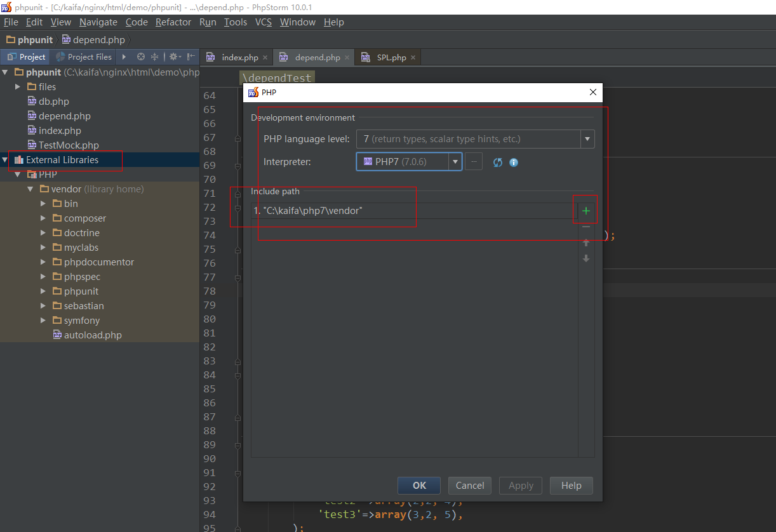The width and height of the screenshot is (776, 532).
Task: Close the index.php editor tab
Action: (x=265, y=58)
